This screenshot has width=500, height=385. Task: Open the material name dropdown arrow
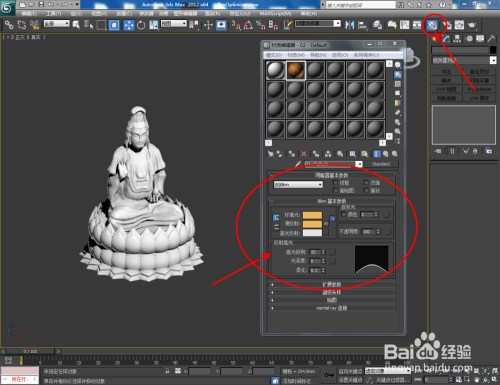(359, 164)
